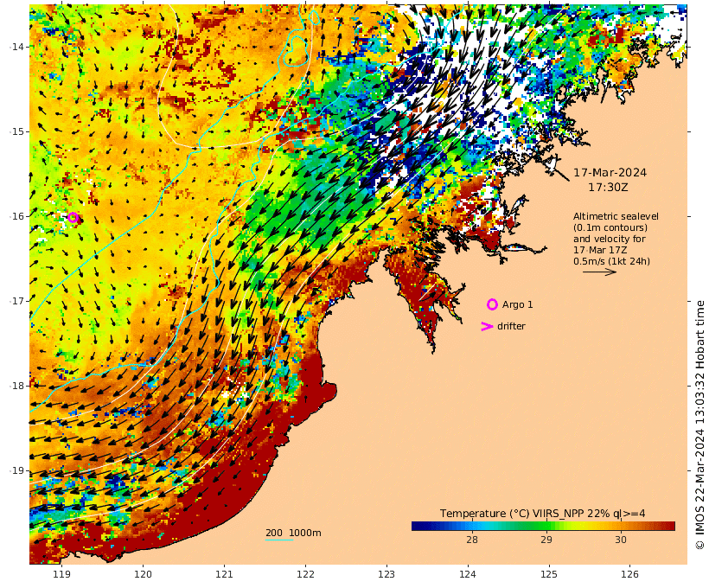Click the colorbar tick label 28
Screen dimensions: 709x588
pyautogui.click(x=472, y=540)
